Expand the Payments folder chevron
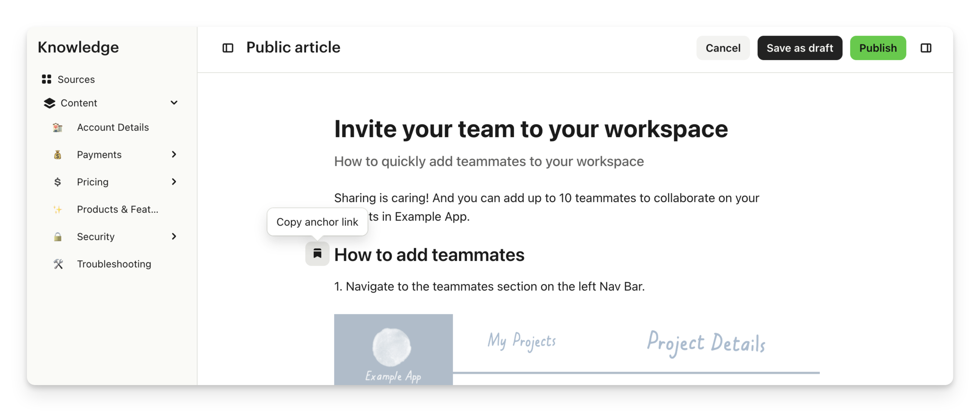The width and height of the screenshot is (980, 412). (x=174, y=155)
